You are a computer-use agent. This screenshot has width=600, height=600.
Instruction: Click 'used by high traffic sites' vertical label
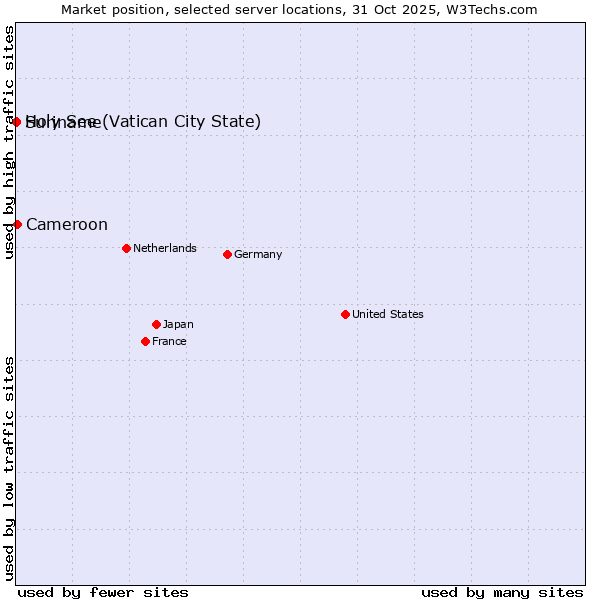tap(9, 142)
